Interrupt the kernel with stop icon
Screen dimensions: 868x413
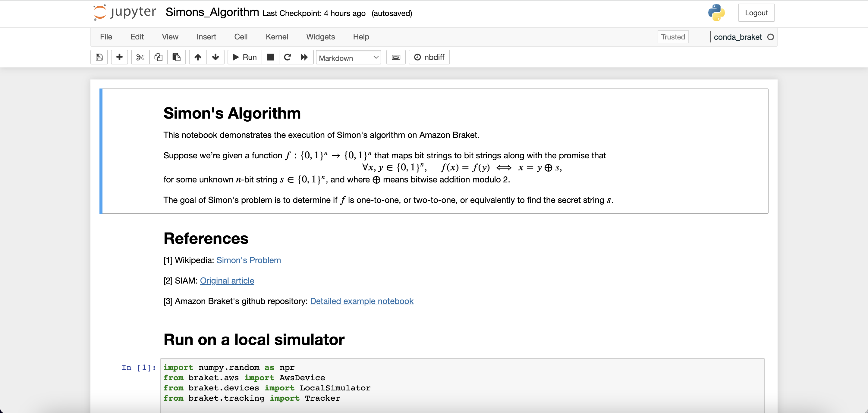pos(270,57)
